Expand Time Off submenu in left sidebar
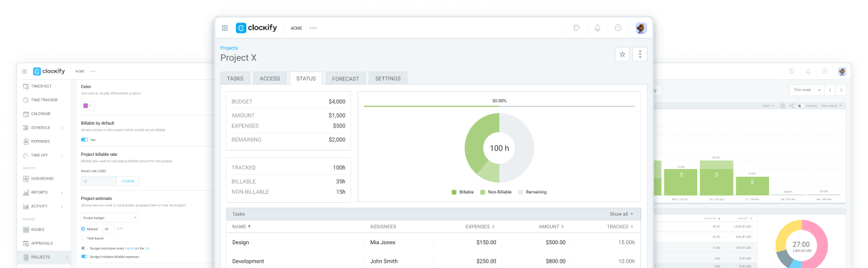This screenshot has height=268, width=868. coord(63,155)
